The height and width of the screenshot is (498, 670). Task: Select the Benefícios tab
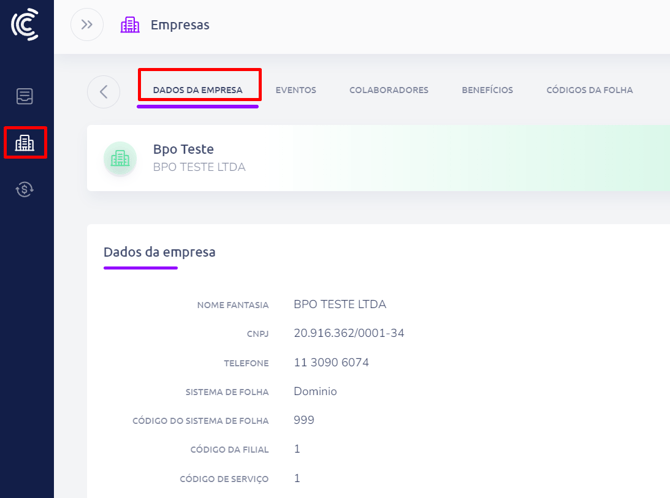(x=487, y=90)
